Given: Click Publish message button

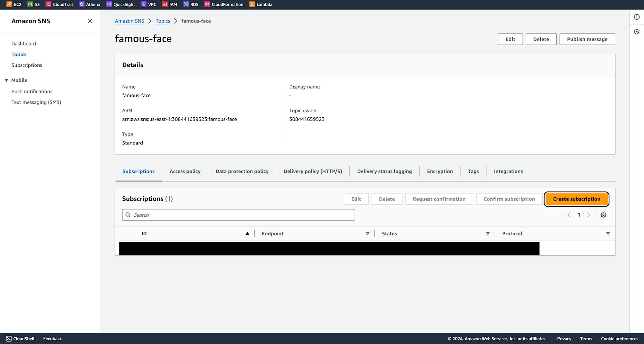Looking at the screenshot, I should click(x=587, y=39).
